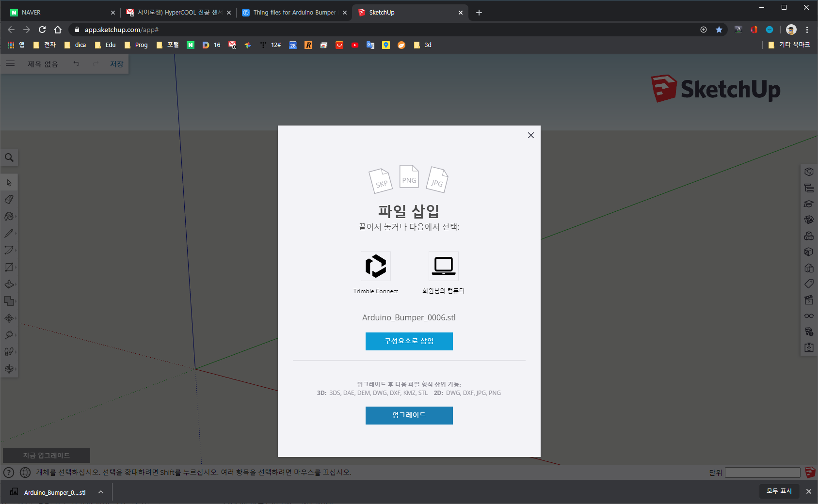Click the 제목 없음 untitled model name
Image resolution: width=818 pixels, height=504 pixels.
(43, 64)
